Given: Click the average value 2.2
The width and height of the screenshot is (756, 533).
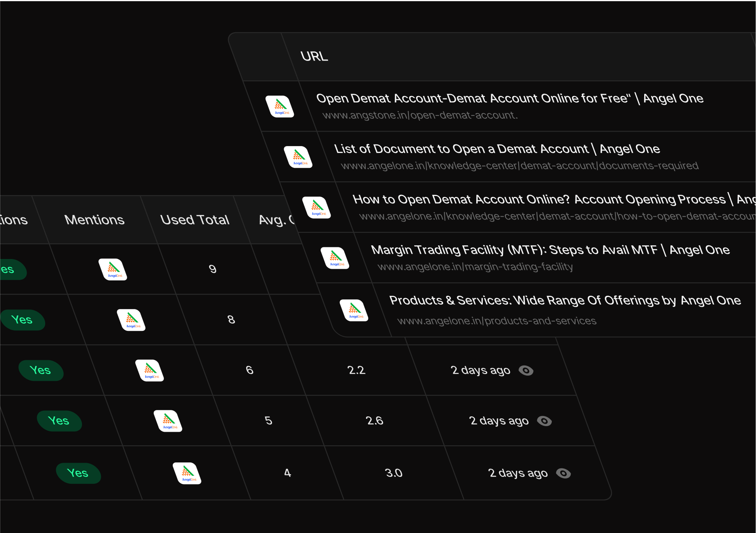Looking at the screenshot, I should pos(356,370).
